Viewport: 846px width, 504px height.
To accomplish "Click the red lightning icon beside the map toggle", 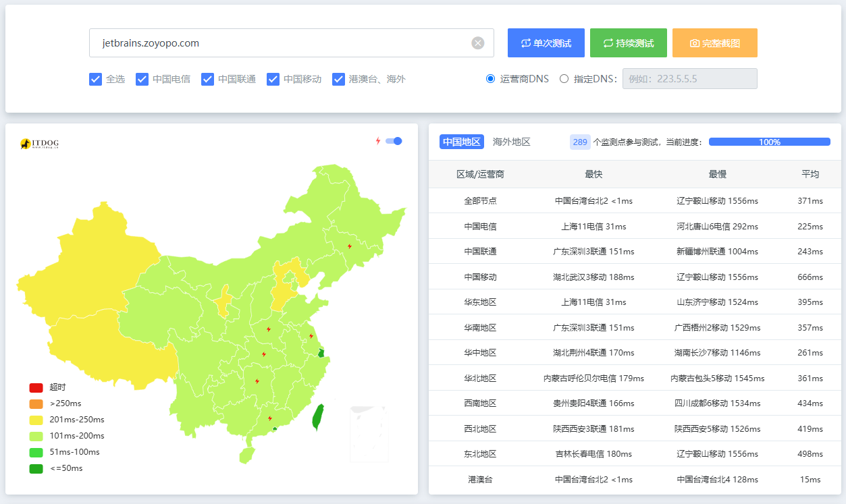I will coord(378,141).
